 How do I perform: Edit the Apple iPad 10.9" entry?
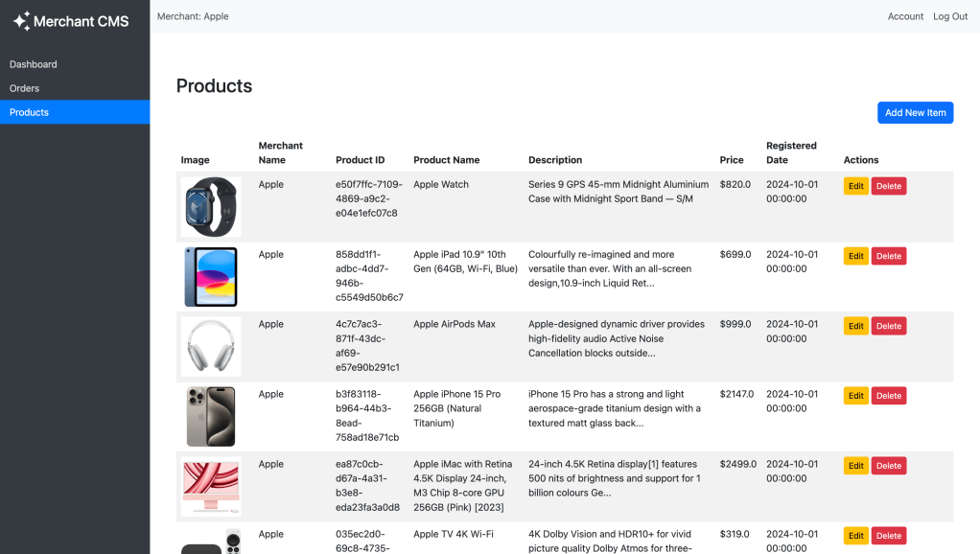click(x=855, y=256)
